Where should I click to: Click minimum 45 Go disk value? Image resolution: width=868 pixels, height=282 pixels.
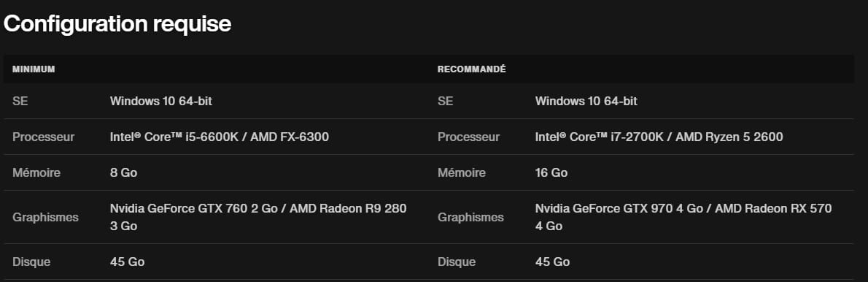(x=128, y=262)
